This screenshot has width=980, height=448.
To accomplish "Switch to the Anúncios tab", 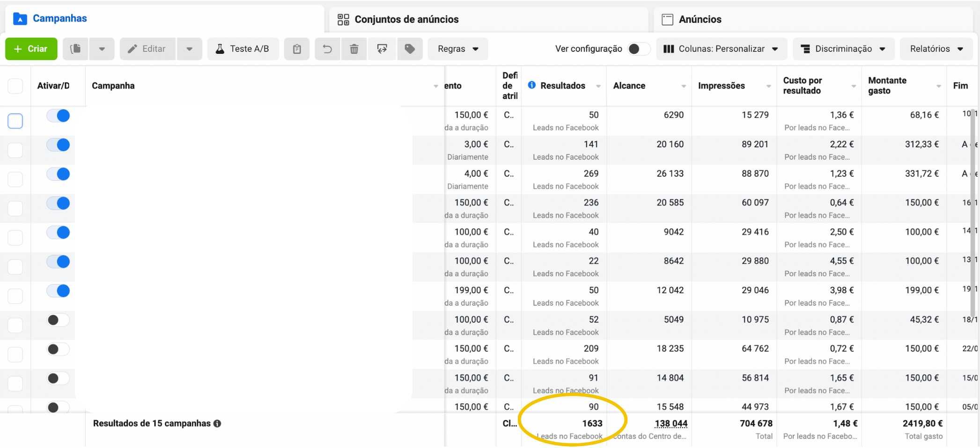I will [813, 19].
